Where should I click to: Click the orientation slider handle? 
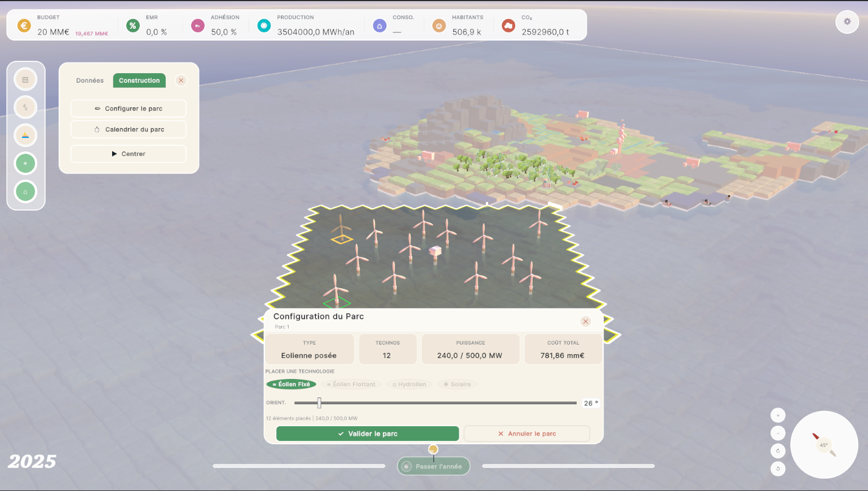click(319, 403)
